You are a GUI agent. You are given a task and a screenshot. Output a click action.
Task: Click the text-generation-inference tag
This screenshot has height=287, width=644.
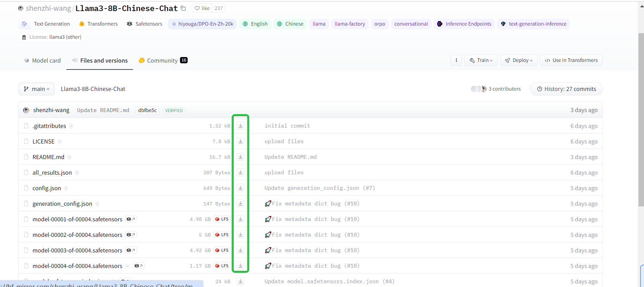(533, 24)
